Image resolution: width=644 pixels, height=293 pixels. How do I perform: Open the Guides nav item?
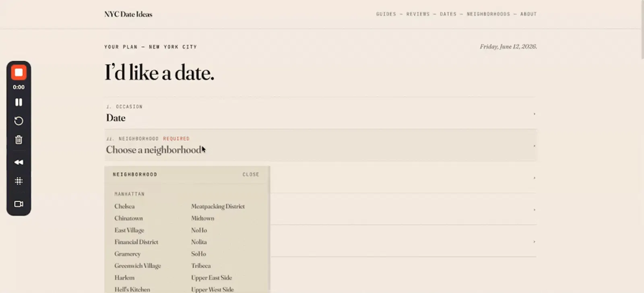coord(386,14)
